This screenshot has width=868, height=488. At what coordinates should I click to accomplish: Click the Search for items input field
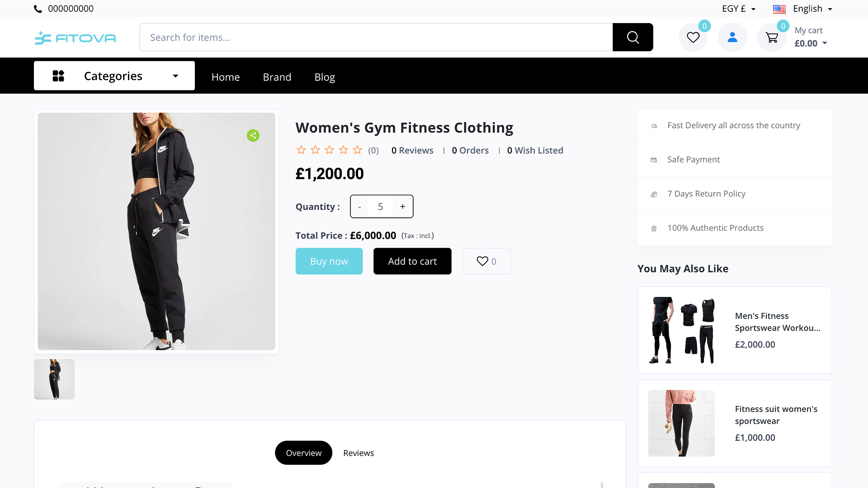click(376, 38)
